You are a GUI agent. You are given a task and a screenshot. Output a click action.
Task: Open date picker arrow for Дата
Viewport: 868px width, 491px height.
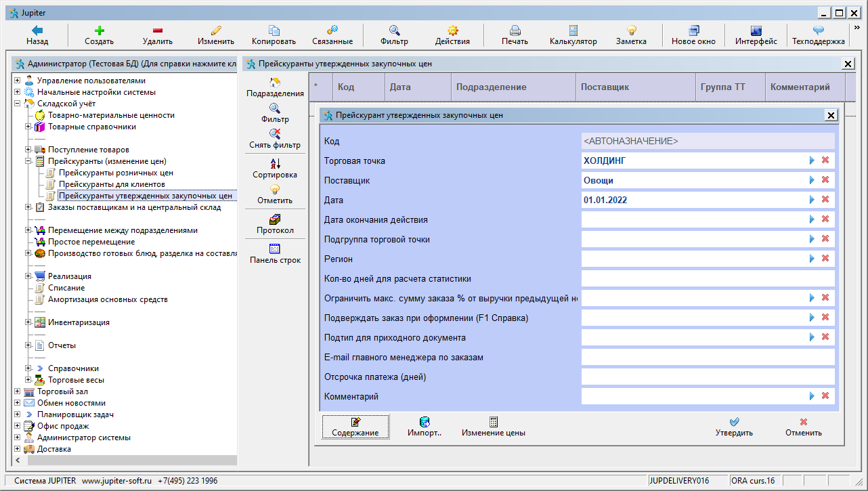point(812,200)
